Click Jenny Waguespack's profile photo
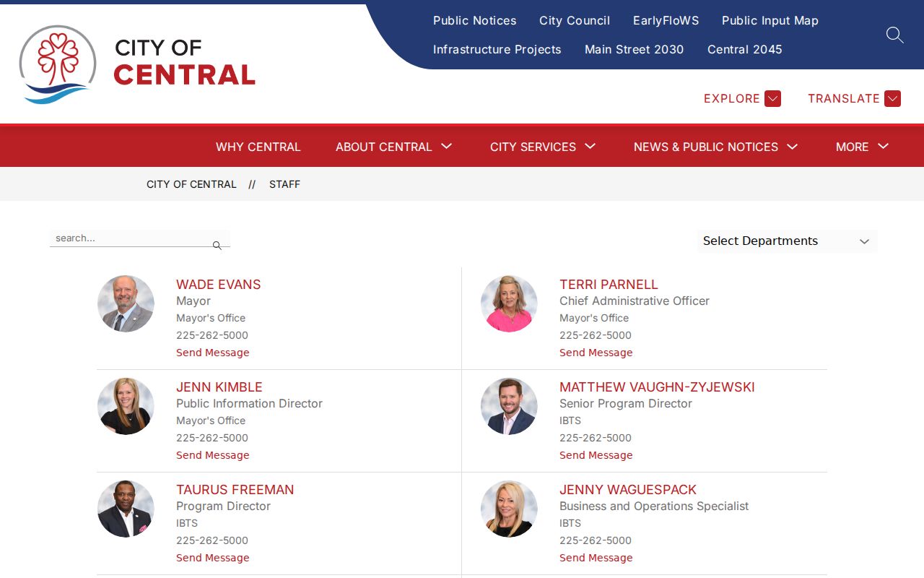The image size is (924, 578). (509, 509)
